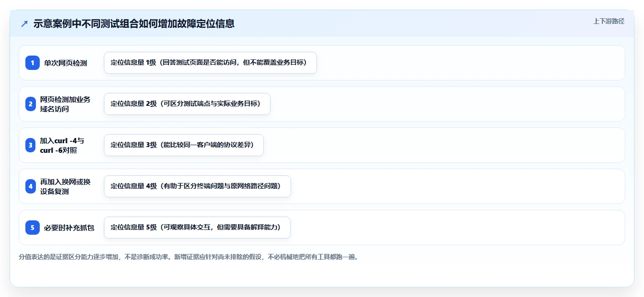Click the 定位信息量 2级 description box
The image size is (644, 297).
187,104
